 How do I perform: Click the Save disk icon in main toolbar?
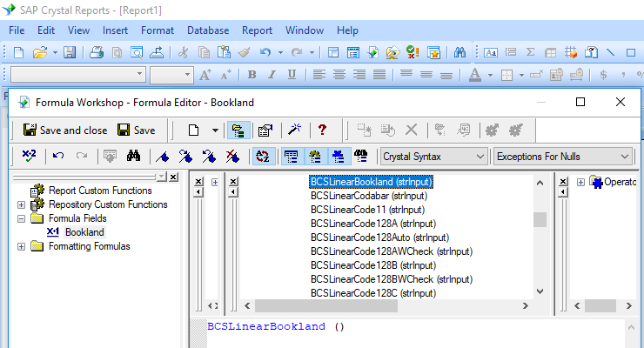[x=70, y=52]
